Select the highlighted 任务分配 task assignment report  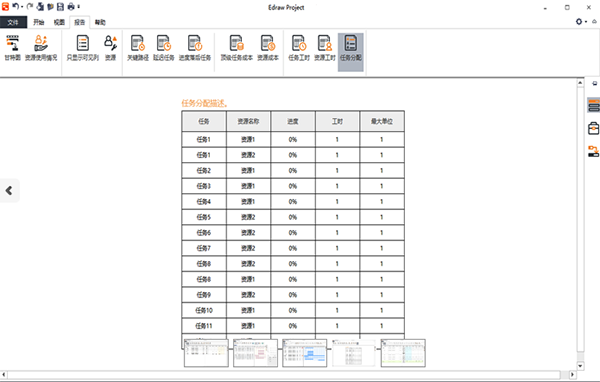(x=351, y=52)
